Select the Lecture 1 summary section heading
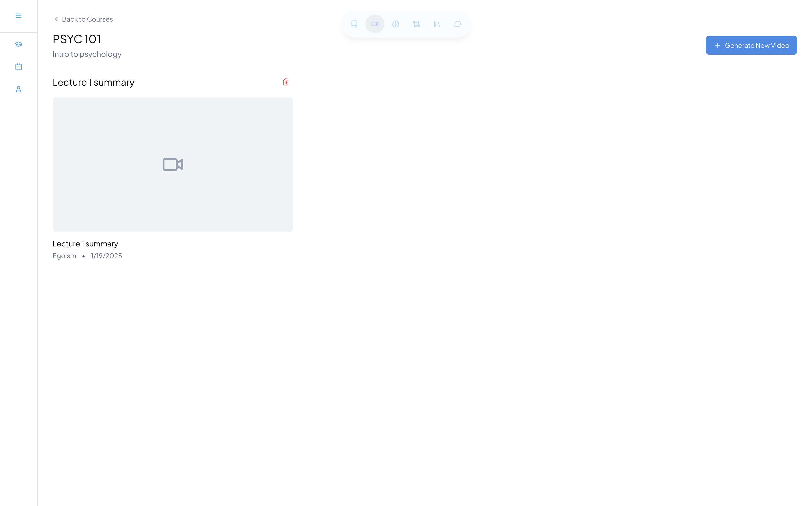Screen dimensions: 812x506 click(94, 82)
